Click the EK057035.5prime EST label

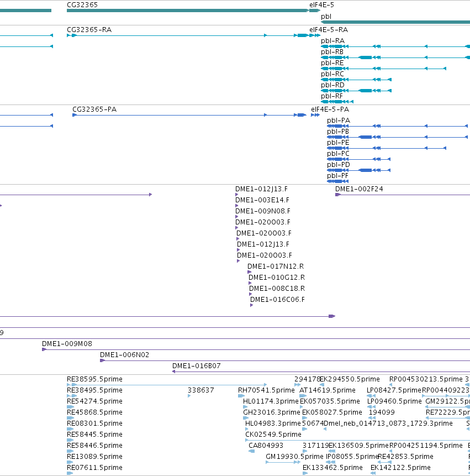[x=330, y=401]
